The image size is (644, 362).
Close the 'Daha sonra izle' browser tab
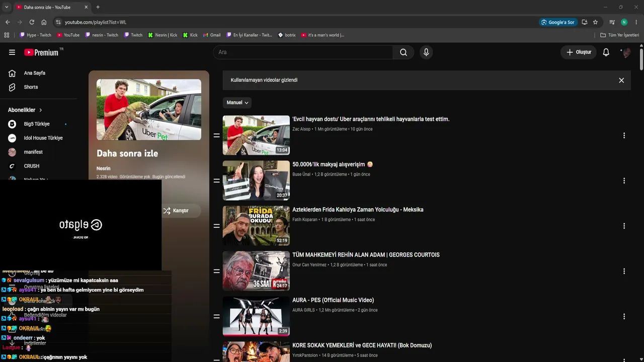86,7
